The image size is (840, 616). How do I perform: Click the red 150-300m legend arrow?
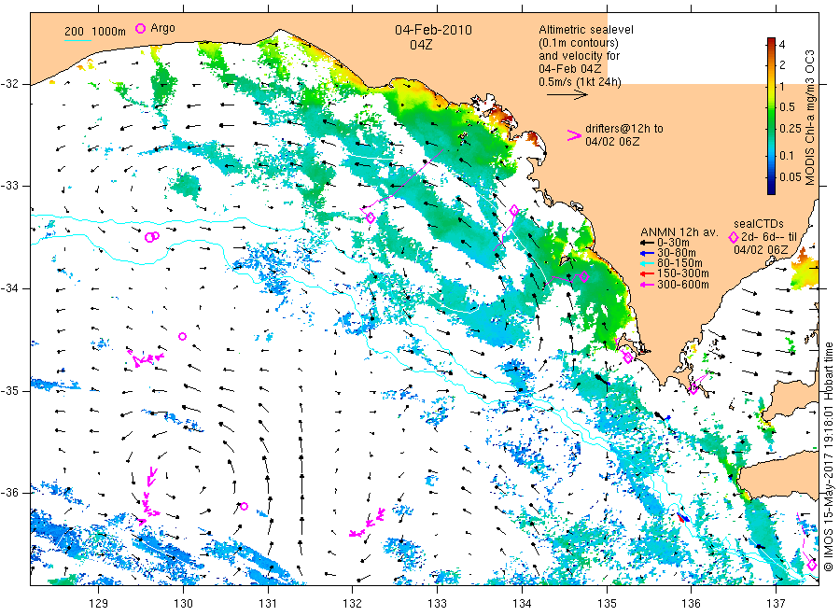click(x=647, y=274)
